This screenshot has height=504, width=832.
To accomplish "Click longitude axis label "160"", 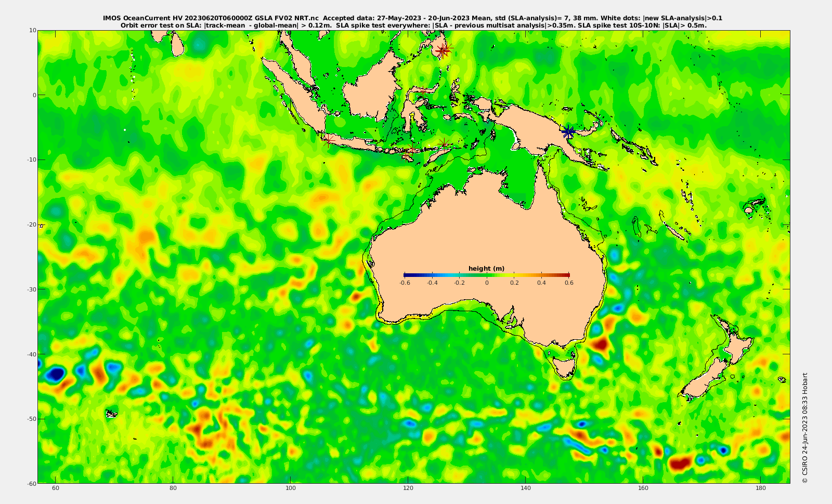I will point(643,488).
